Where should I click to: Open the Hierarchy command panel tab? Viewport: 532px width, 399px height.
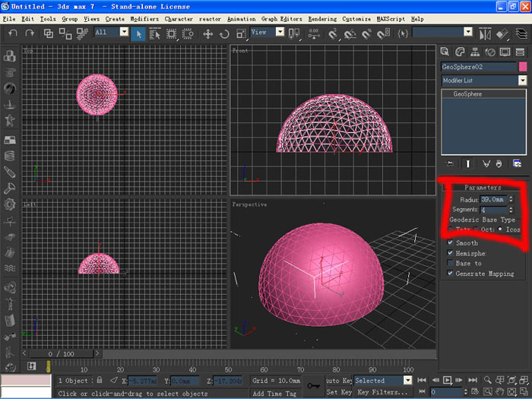(x=475, y=52)
